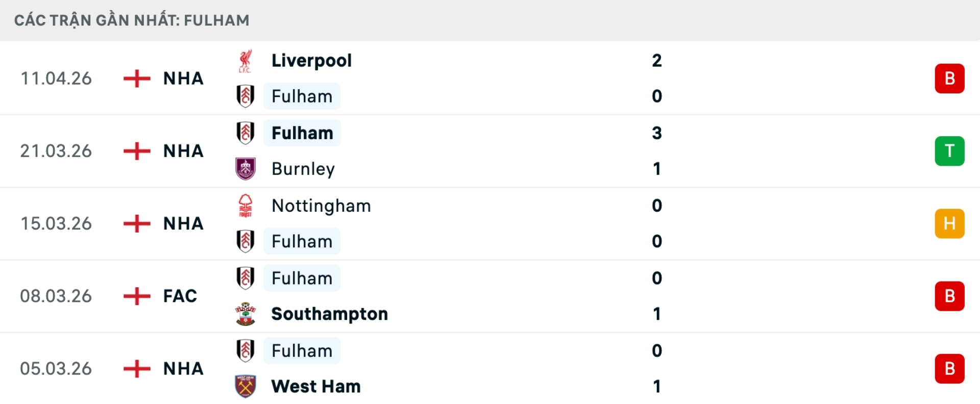Click the FAC competition label

point(180,296)
